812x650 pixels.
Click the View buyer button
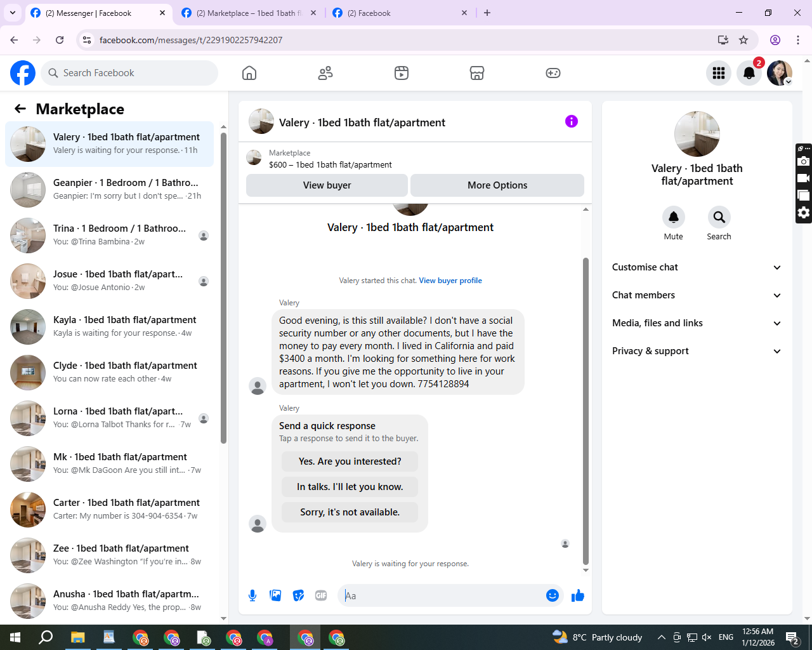tap(327, 185)
